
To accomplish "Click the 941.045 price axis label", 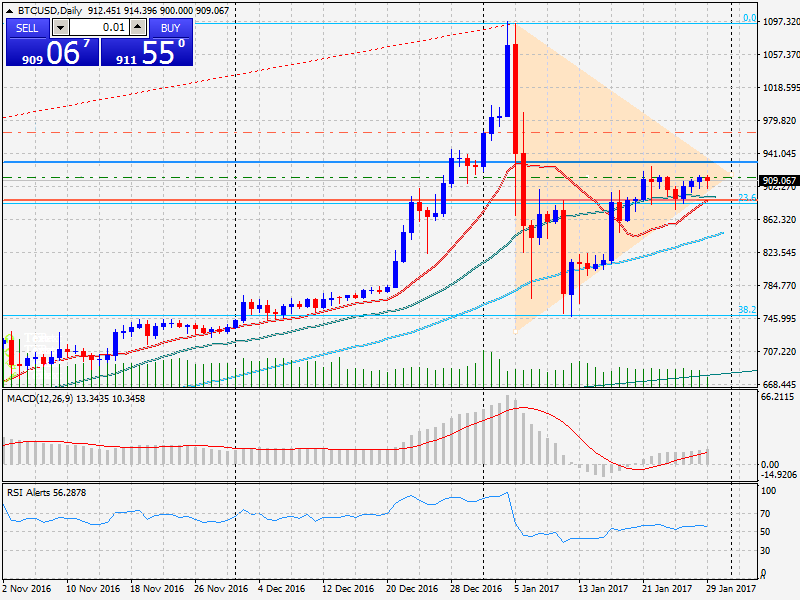I will point(779,154).
